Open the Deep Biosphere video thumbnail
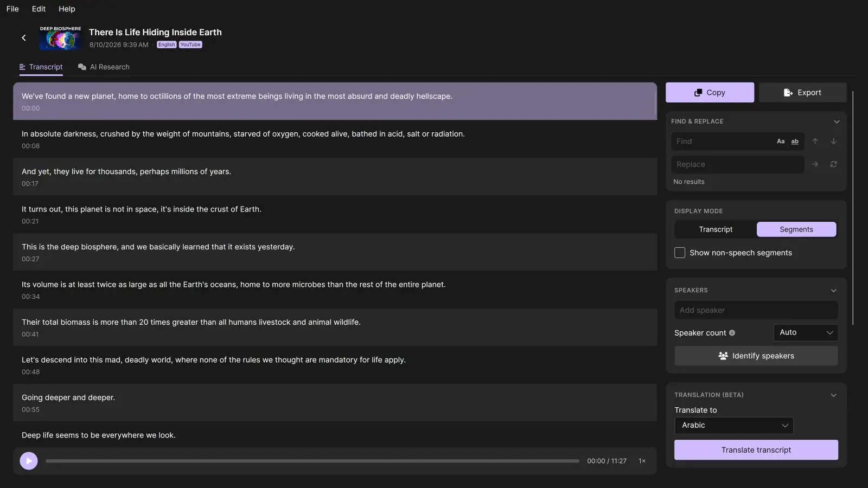This screenshot has width=868, height=488. tap(60, 37)
